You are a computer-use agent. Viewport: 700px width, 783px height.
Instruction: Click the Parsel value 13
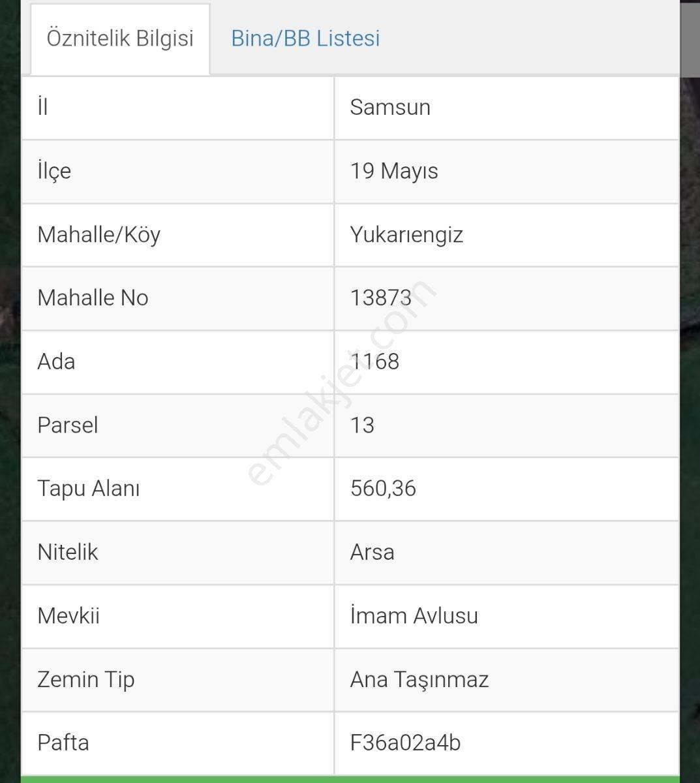coord(362,425)
